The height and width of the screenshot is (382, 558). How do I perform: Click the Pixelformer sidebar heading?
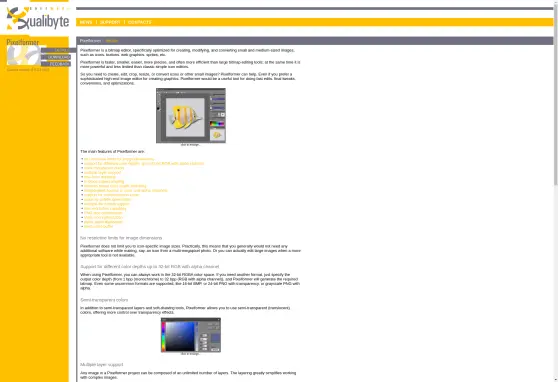coord(22,42)
